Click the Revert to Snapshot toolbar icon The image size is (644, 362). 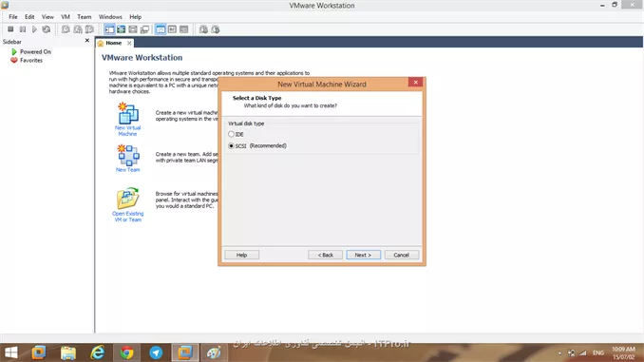pos(78,29)
